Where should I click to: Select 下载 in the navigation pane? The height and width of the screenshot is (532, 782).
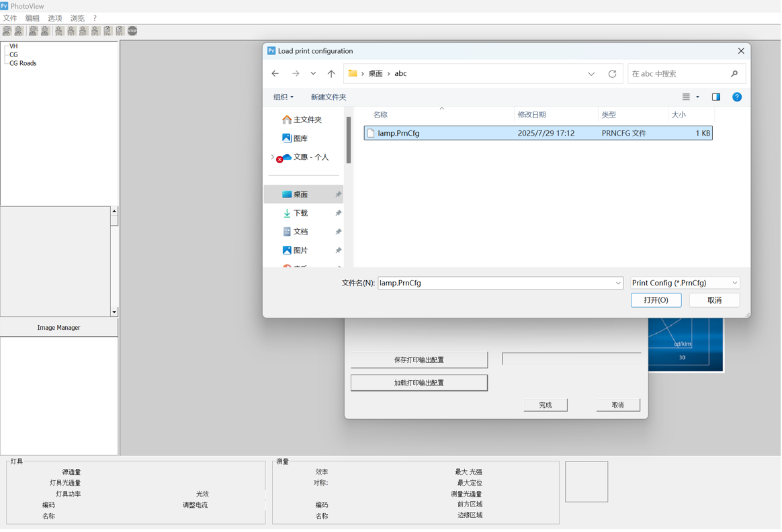[300, 214]
